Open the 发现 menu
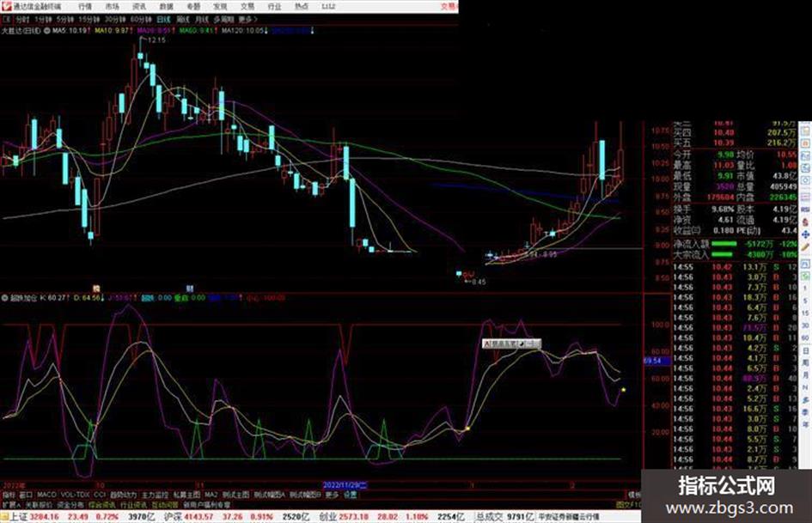The width and height of the screenshot is (812, 523). 220,7
